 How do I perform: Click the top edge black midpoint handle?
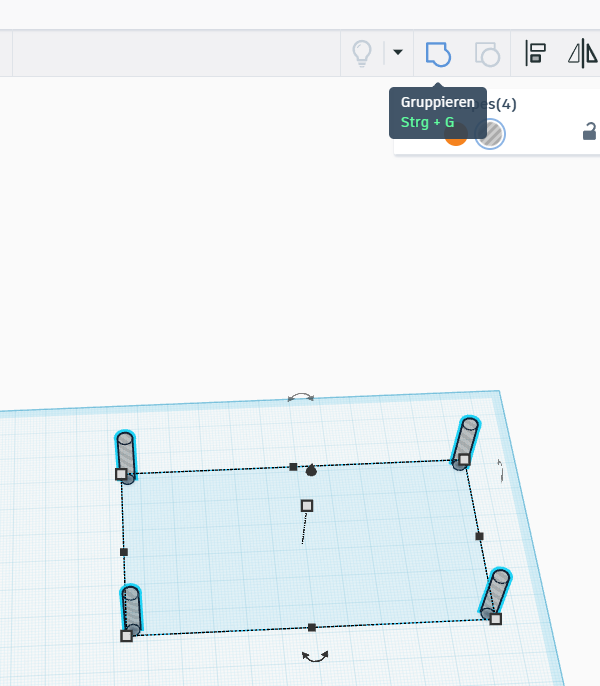click(x=293, y=467)
